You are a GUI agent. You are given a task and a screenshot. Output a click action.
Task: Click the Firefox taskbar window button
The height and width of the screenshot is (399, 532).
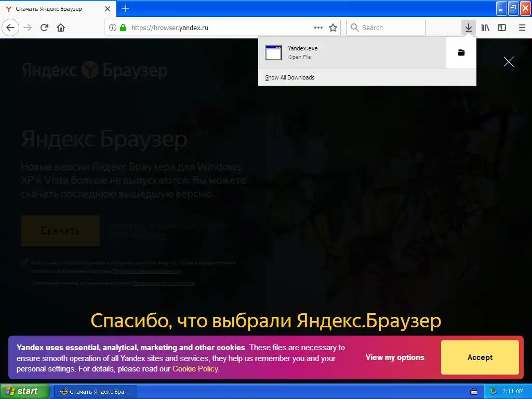tap(96, 392)
